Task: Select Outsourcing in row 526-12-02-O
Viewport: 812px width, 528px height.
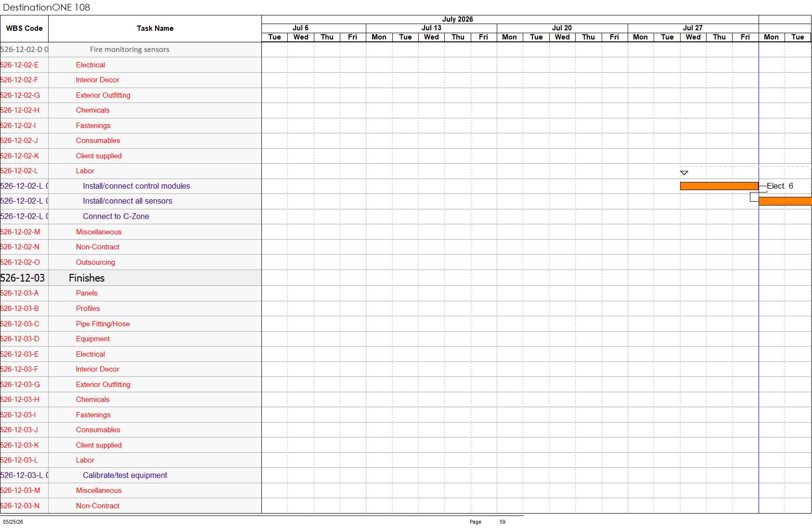Action: point(95,262)
